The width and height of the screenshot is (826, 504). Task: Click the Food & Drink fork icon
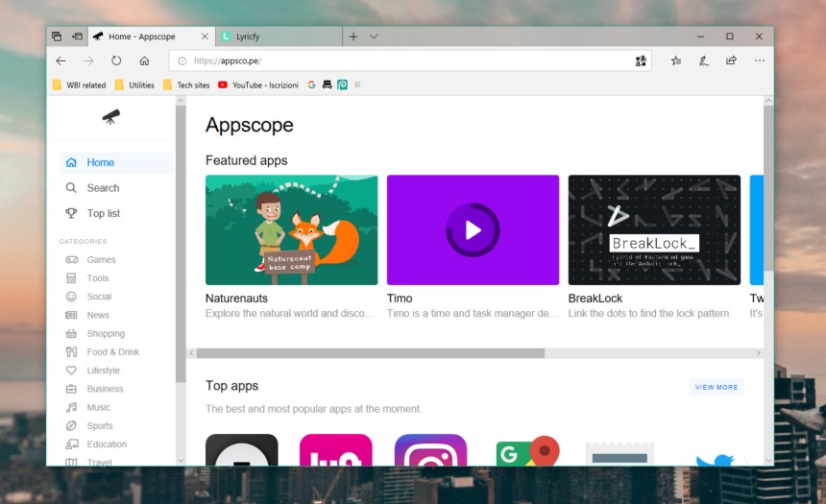71,351
